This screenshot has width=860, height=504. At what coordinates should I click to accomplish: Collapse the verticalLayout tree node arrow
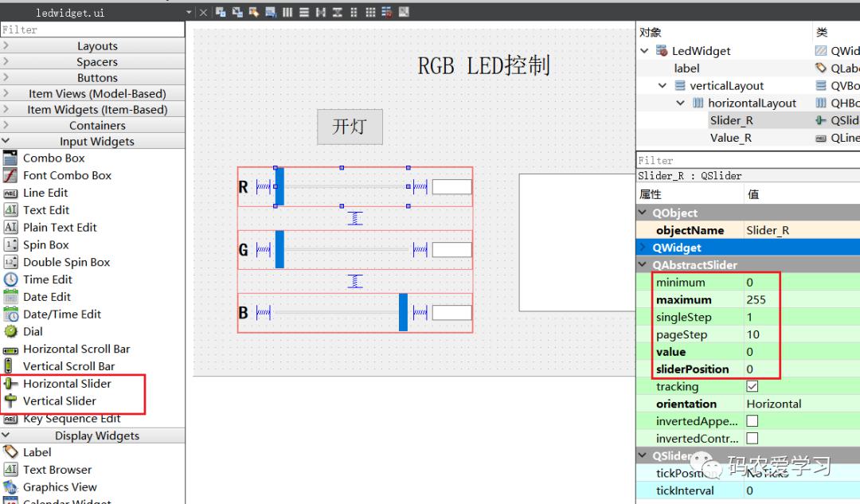click(x=663, y=85)
